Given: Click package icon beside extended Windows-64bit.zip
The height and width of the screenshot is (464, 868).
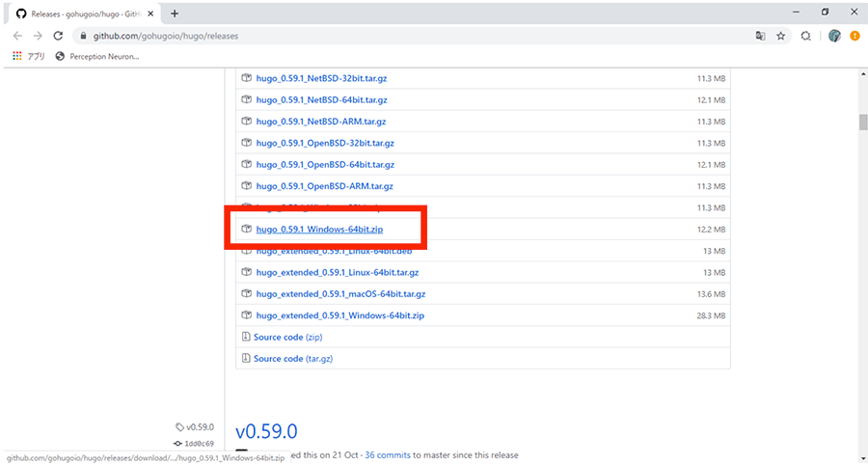Looking at the screenshot, I should pyautogui.click(x=246, y=315).
